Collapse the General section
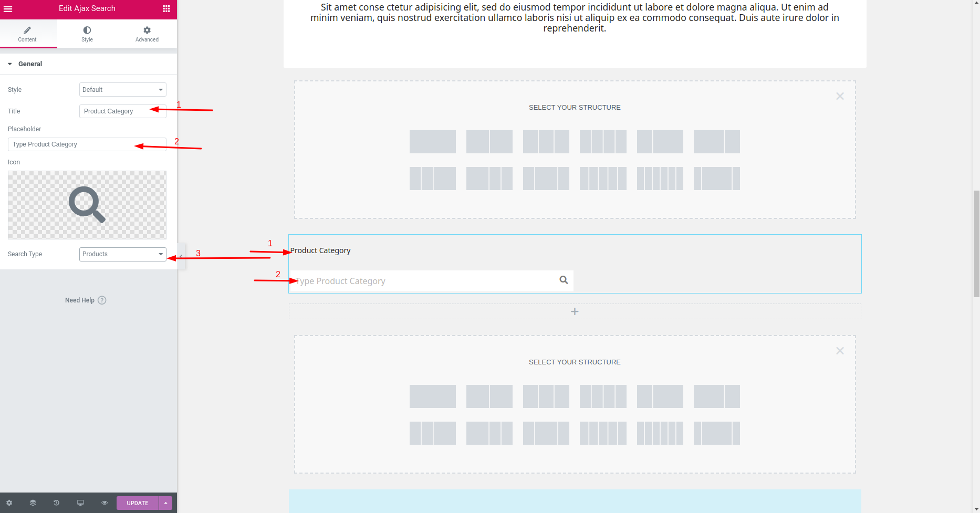 [x=88, y=64]
